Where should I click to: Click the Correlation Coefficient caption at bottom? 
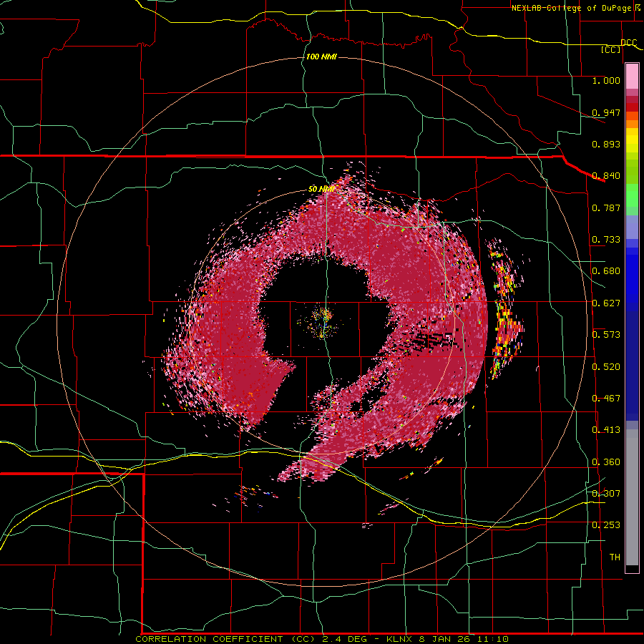tap(322, 639)
